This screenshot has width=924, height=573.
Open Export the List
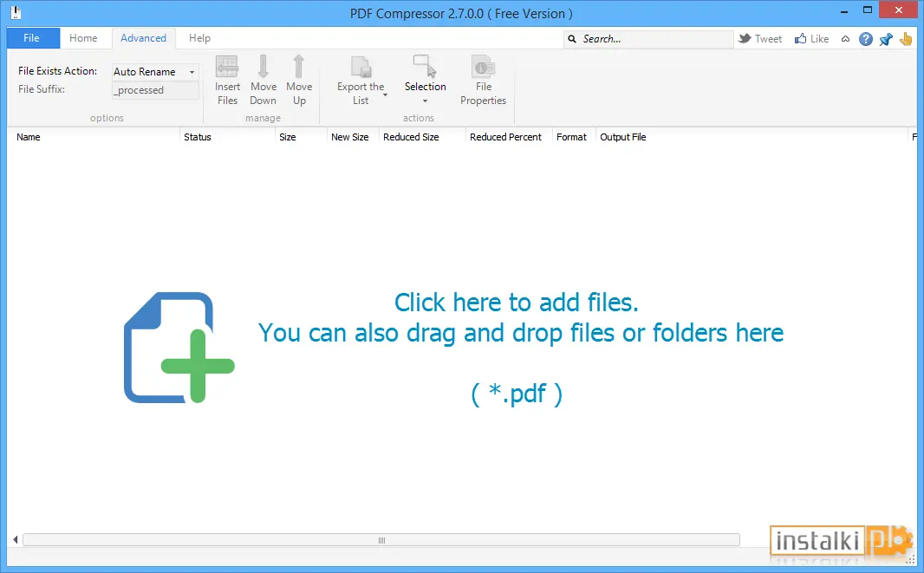click(x=361, y=81)
